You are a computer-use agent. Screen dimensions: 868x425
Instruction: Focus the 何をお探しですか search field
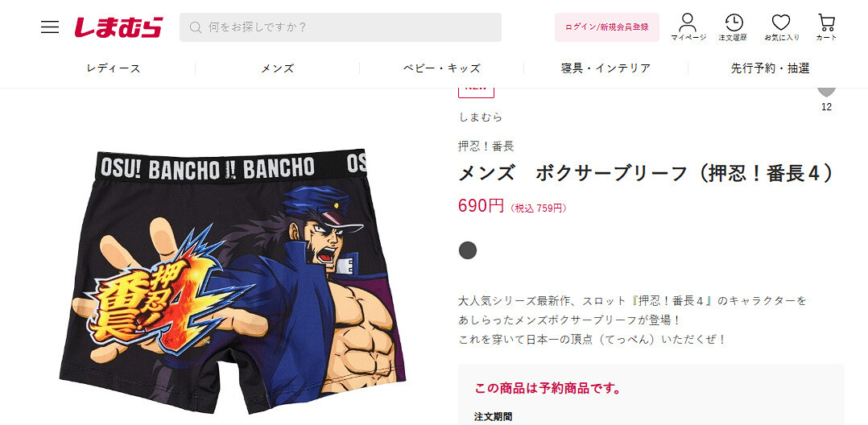(341, 27)
